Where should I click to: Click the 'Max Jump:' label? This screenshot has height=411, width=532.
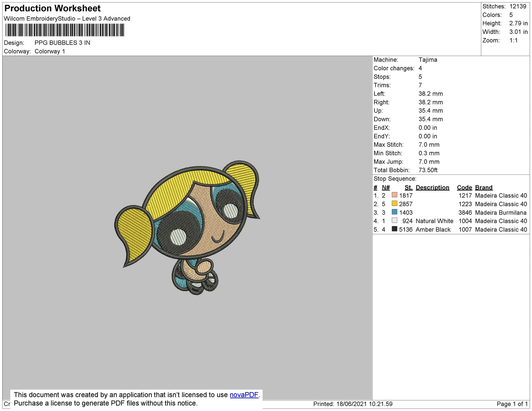388,162
